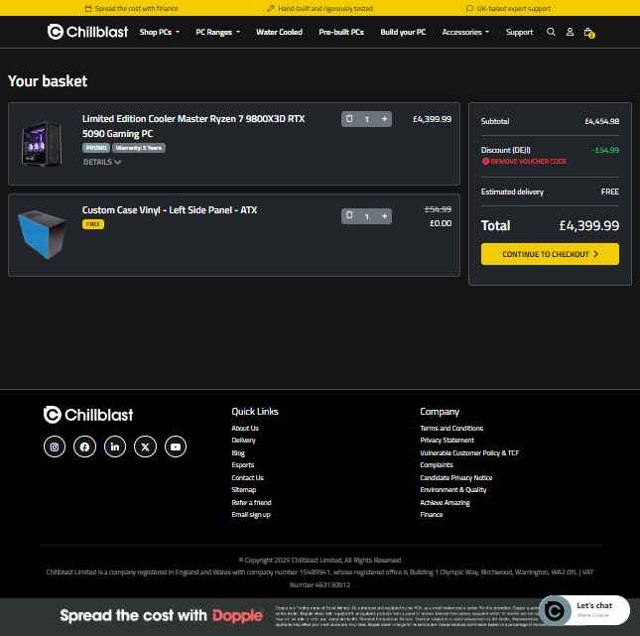This screenshot has width=640, height=636.
Task: Open the Support page
Action: [519, 32]
